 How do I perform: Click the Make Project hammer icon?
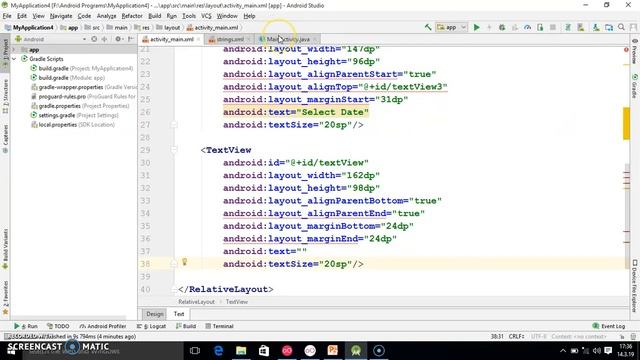tap(428, 27)
